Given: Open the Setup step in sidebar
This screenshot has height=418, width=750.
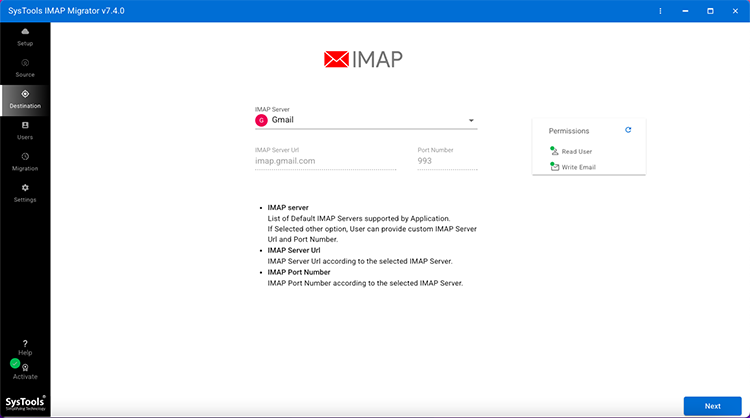Looking at the screenshot, I should coord(25,37).
